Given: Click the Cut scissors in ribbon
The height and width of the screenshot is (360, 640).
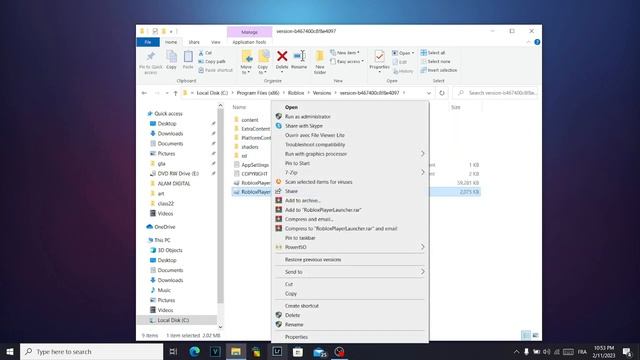Looking at the screenshot, I should (x=205, y=53).
